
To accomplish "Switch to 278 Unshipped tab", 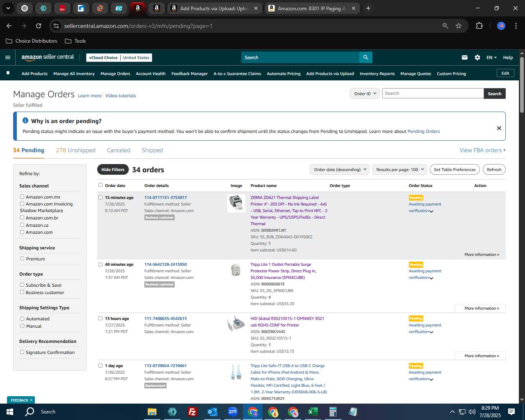I will (x=75, y=150).
